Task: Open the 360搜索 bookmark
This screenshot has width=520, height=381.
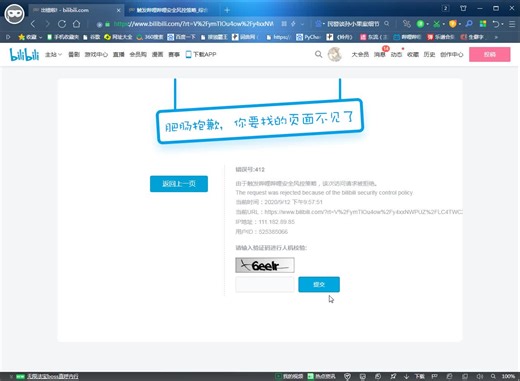Action: pyautogui.click(x=150, y=37)
